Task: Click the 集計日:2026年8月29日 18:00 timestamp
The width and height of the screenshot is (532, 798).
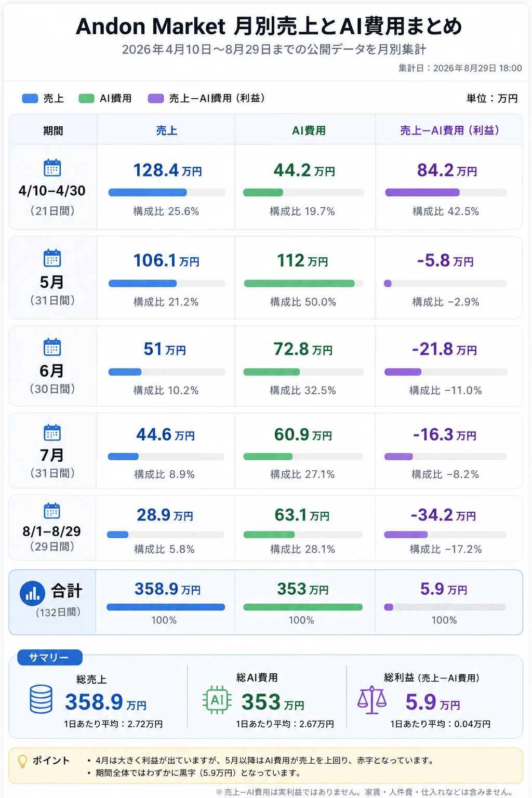Action: 460,68
